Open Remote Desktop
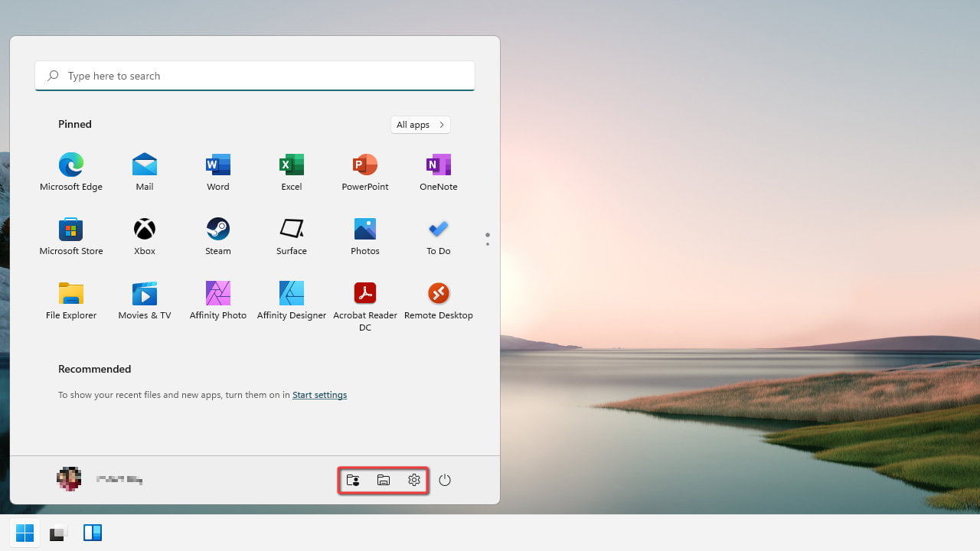This screenshot has width=980, height=551. point(438,293)
